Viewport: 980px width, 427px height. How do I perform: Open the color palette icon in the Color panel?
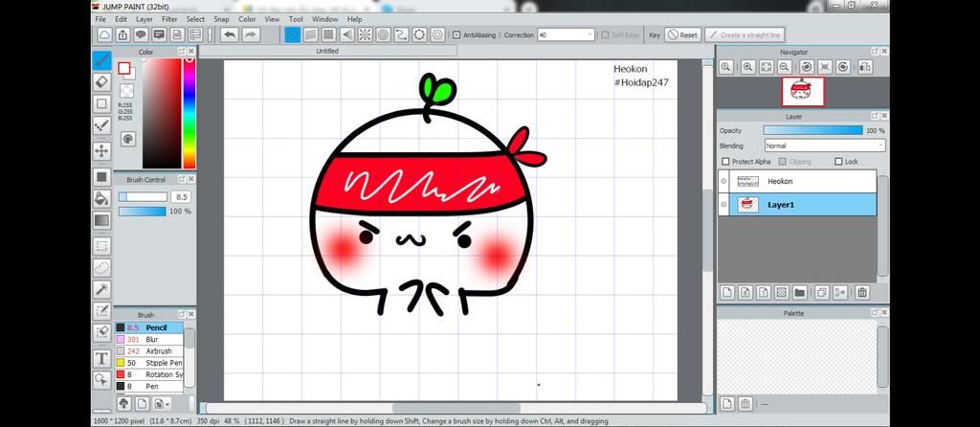(128, 139)
